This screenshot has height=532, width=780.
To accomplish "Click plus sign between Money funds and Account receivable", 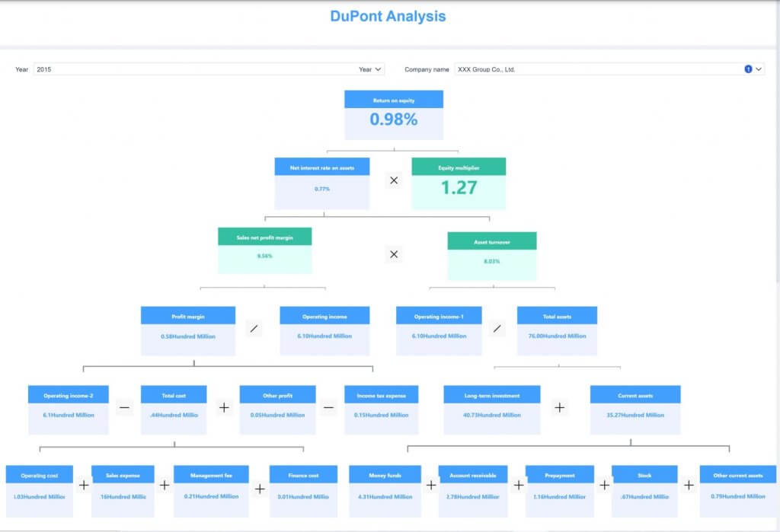I will [431, 485].
